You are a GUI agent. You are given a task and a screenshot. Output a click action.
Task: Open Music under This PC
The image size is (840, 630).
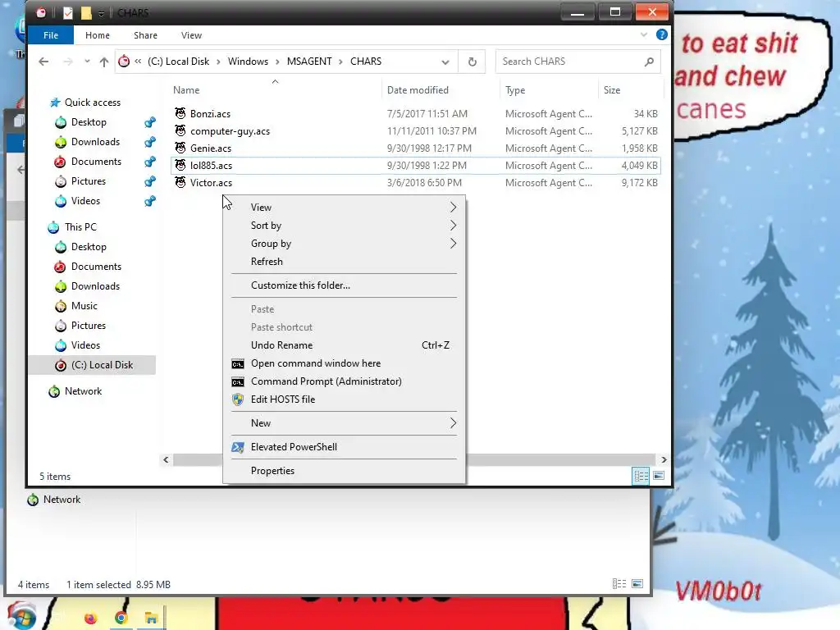(x=84, y=306)
